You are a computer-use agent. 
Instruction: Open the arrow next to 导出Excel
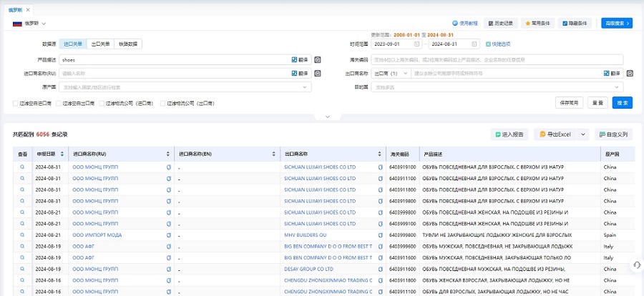[583, 134]
